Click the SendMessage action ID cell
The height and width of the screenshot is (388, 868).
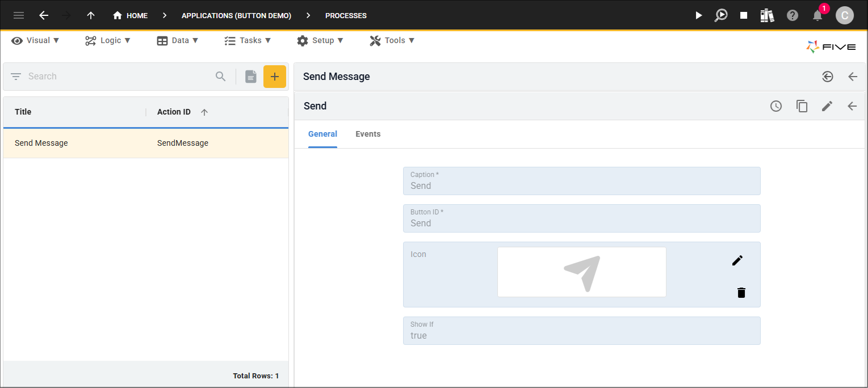[183, 143]
